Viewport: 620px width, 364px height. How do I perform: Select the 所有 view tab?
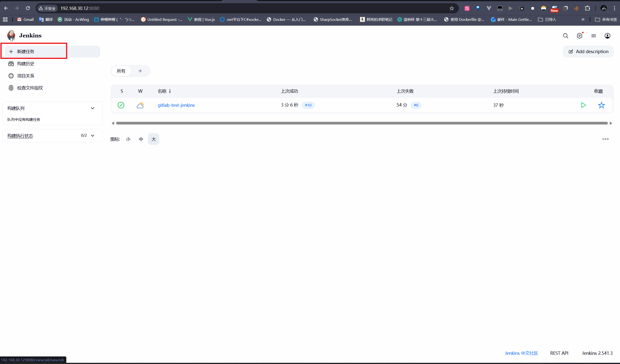click(x=121, y=71)
